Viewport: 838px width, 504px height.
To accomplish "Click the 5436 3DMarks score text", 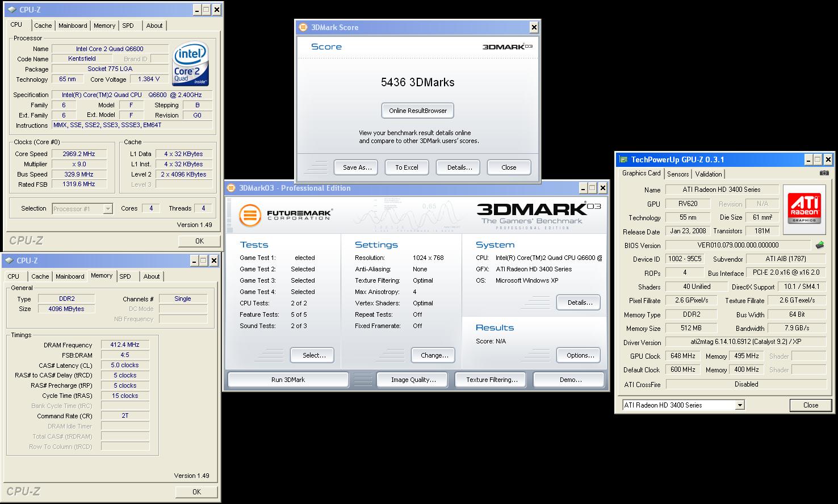I will (418, 82).
